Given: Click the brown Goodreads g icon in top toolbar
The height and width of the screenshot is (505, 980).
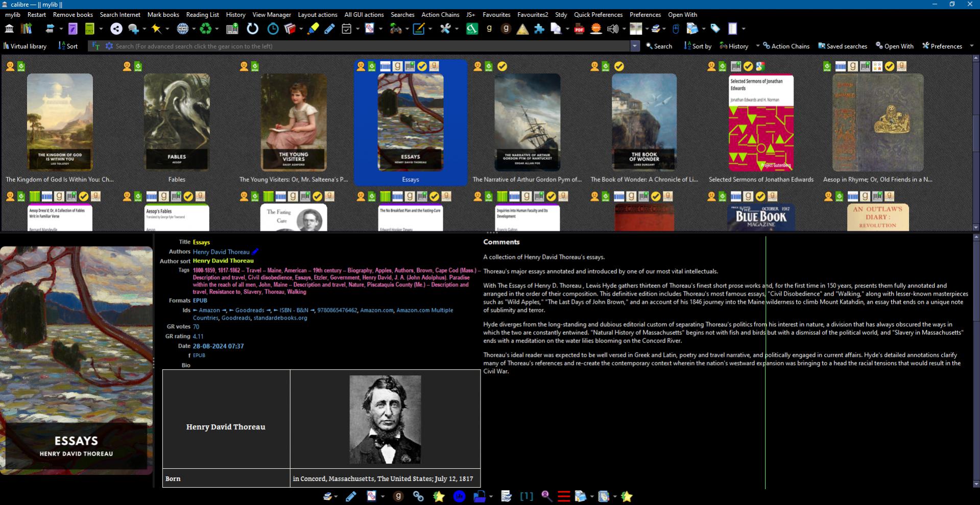Looking at the screenshot, I should 506,29.
